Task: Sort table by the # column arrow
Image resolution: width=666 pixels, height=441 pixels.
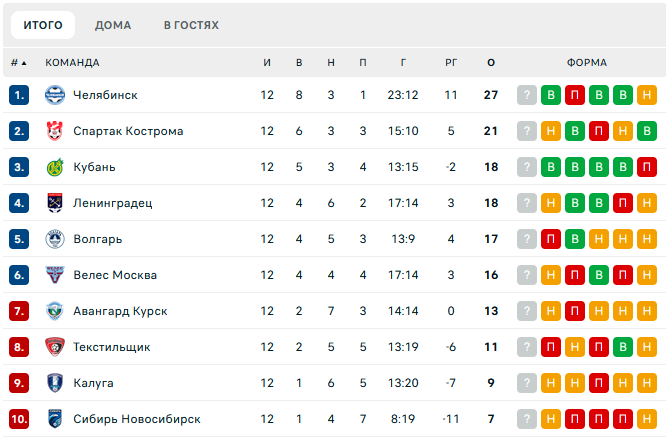Action: click(19, 62)
